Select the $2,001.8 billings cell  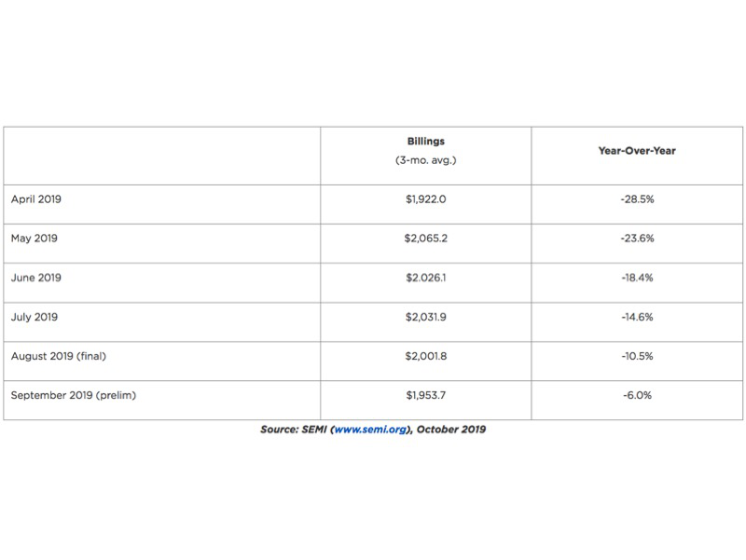pos(426,356)
